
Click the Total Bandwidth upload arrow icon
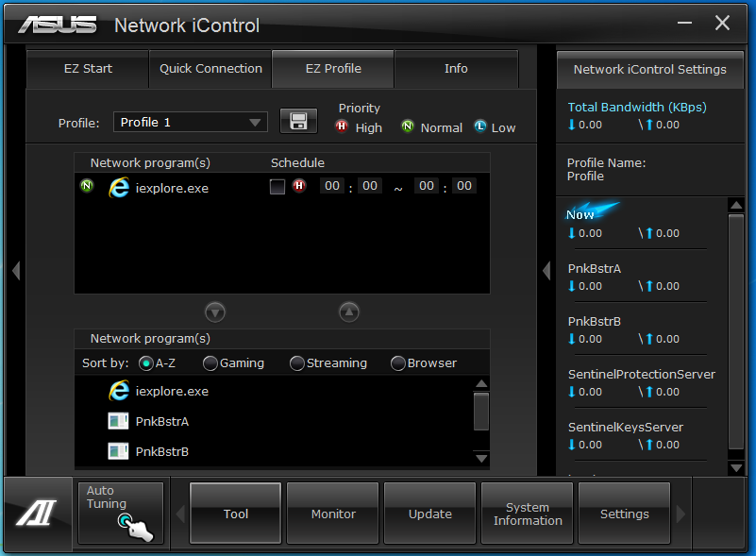pos(649,125)
